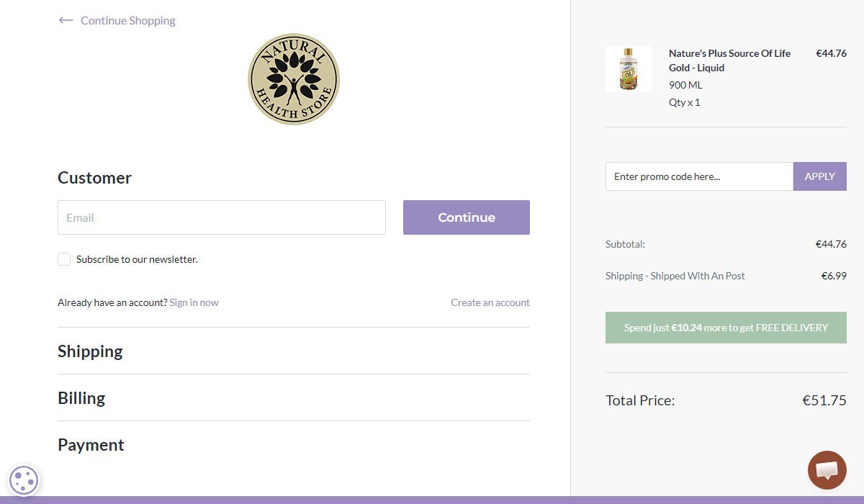Click the back arrow beside Continue Shopping

click(x=66, y=20)
